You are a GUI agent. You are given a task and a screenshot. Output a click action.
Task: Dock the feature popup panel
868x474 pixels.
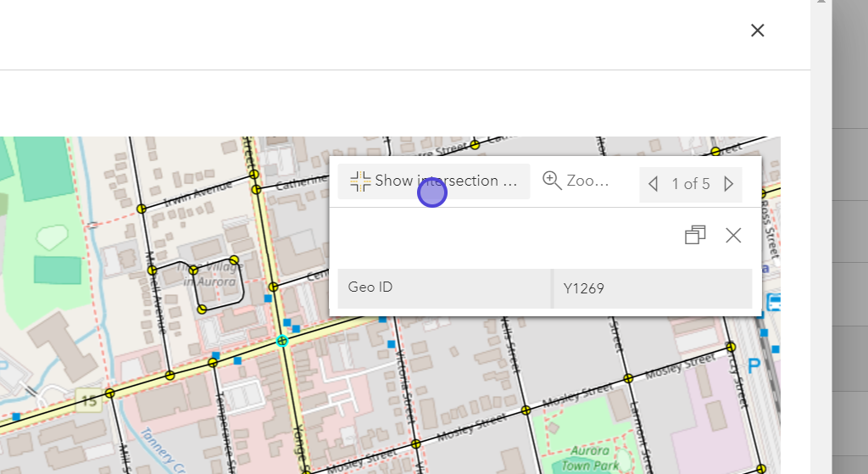(x=695, y=235)
